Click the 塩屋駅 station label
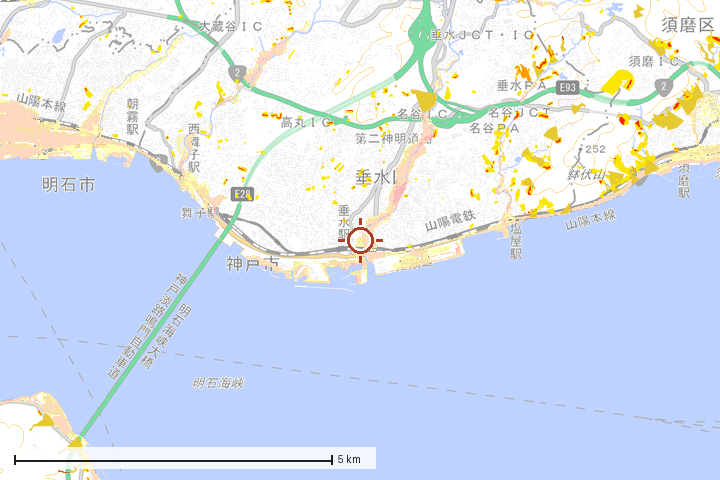Image resolution: width=720 pixels, height=480 pixels. coord(516,241)
